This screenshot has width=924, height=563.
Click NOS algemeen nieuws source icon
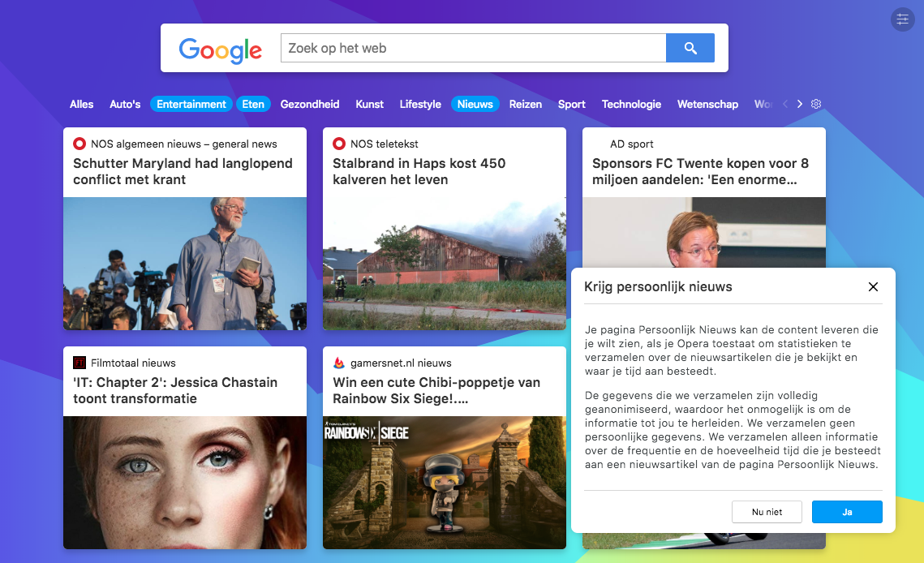80,144
